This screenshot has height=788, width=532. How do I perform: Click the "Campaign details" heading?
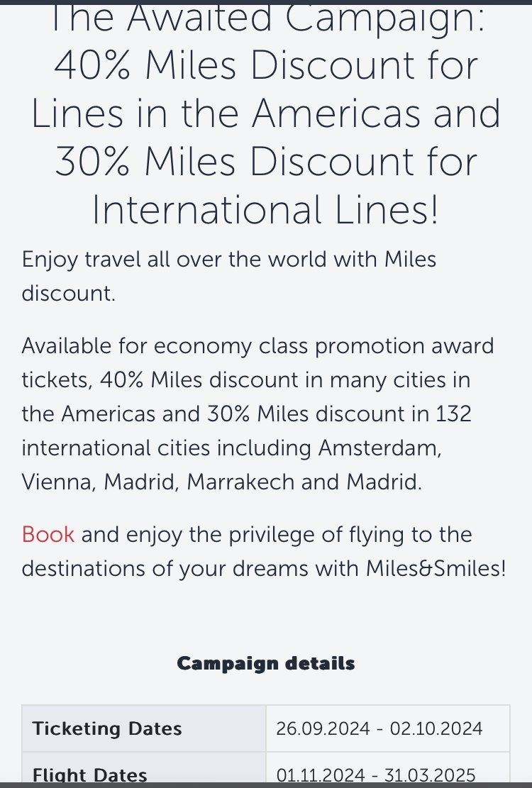pyautogui.click(x=266, y=664)
